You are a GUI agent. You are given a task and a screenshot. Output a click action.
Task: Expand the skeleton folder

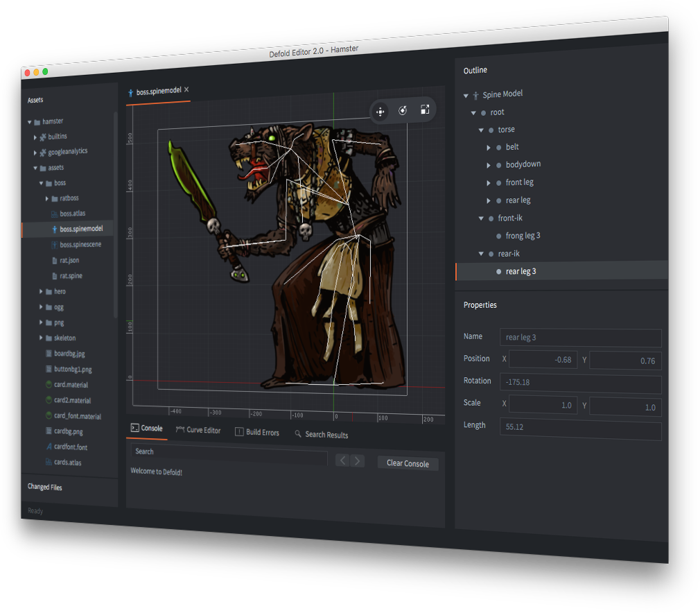coord(41,338)
